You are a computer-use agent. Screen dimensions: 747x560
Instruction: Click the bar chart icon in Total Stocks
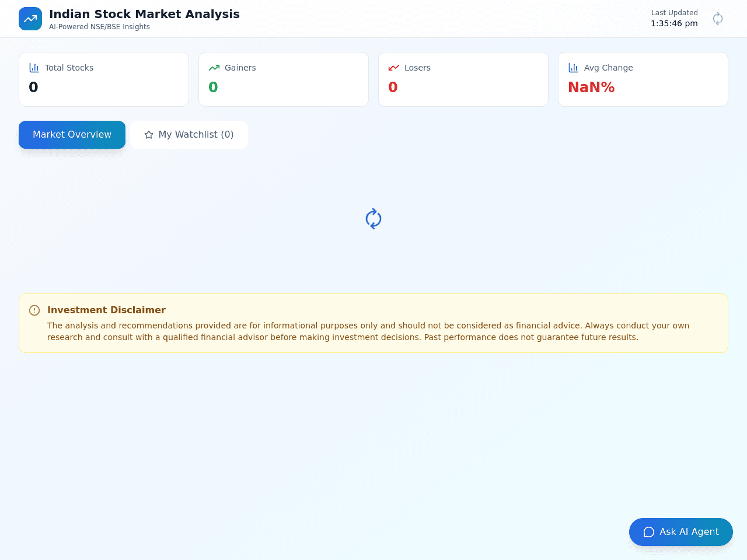tap(34, 68)
